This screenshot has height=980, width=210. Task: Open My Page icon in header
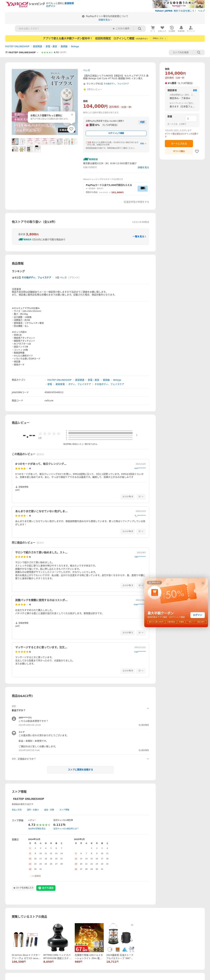(191, 29)
